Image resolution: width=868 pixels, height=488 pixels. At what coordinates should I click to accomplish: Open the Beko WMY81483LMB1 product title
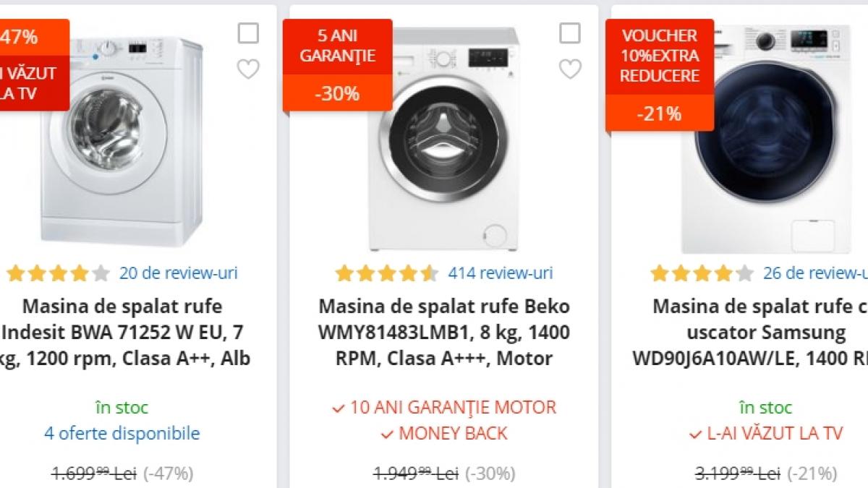444,332
